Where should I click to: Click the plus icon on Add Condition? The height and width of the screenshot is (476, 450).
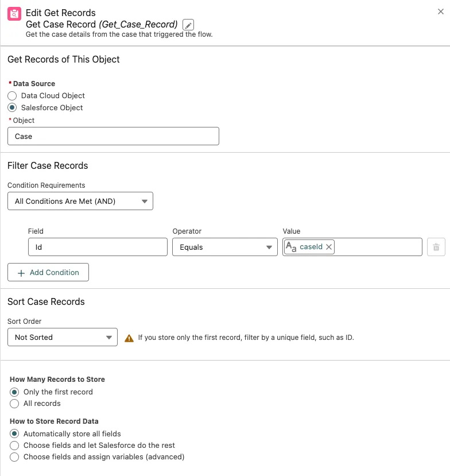pyautogui.click(x=21, y=273)
